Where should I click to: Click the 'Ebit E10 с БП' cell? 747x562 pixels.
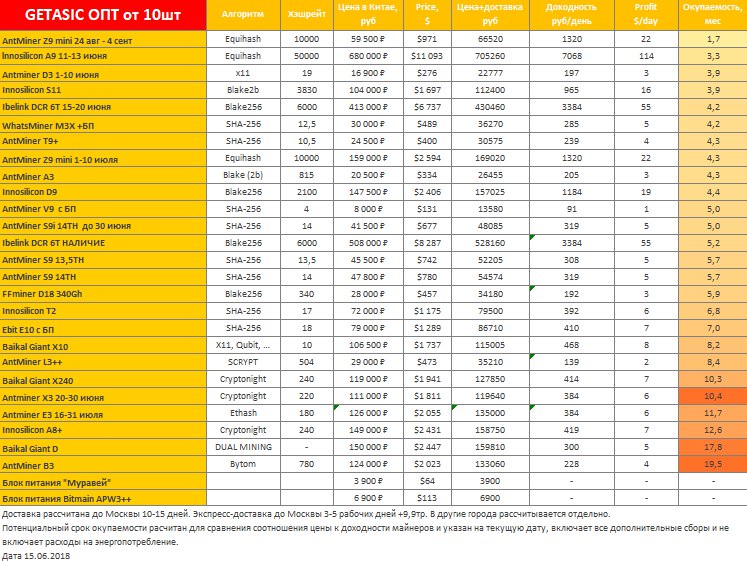[x=103, y=328]
